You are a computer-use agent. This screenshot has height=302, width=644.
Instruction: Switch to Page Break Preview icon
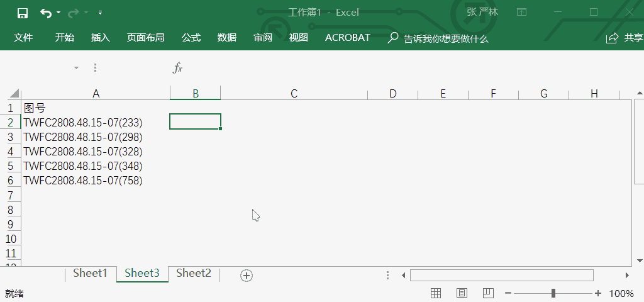click(x=488, y=293)
